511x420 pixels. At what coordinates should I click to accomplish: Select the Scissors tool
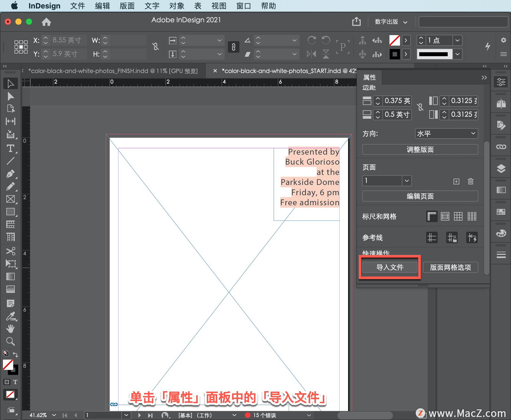coord(10,251)
